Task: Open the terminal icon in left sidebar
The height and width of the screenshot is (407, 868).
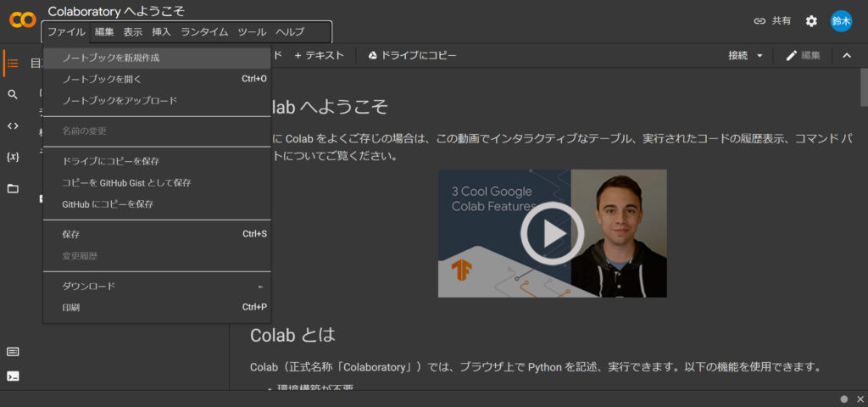Action: (x=13, y=376)
